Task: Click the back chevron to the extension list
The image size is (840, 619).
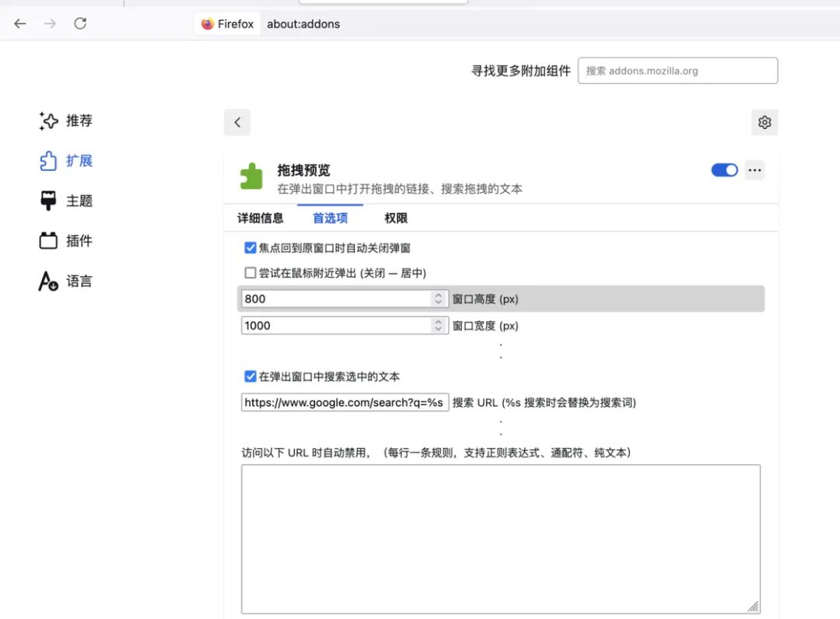Action: (237, 123)
